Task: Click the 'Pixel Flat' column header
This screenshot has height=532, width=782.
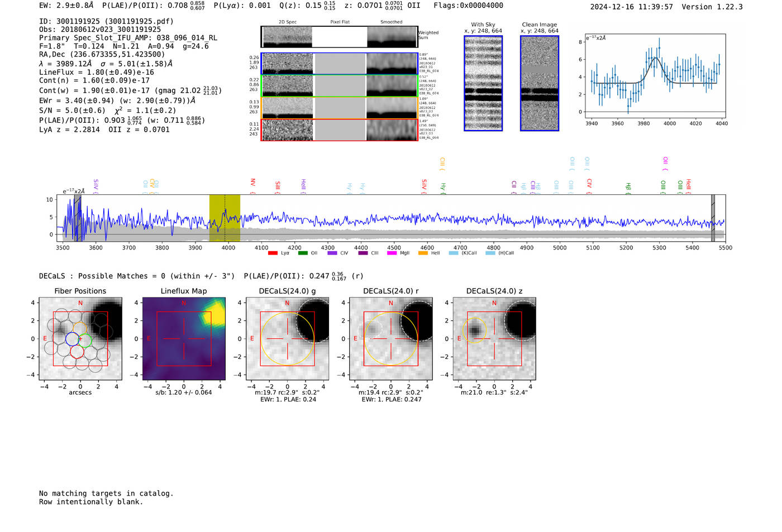Action: click(x=340, y=22)
